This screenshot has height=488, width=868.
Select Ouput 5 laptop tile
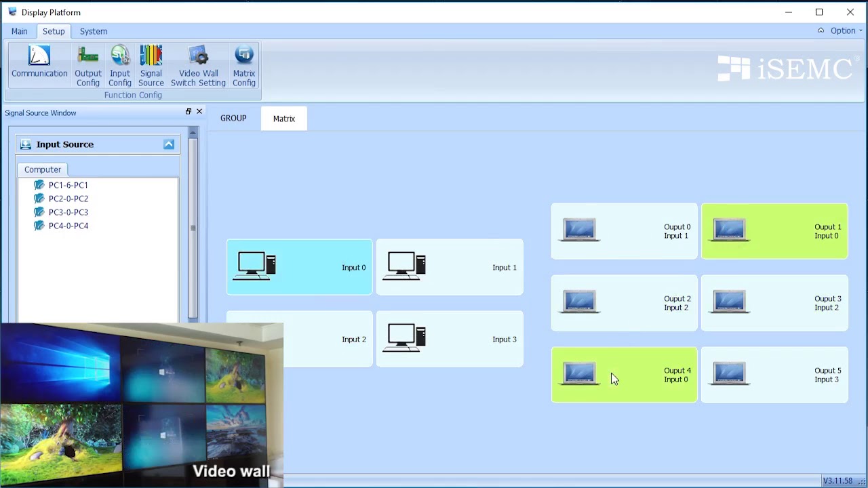pos(774,375)
